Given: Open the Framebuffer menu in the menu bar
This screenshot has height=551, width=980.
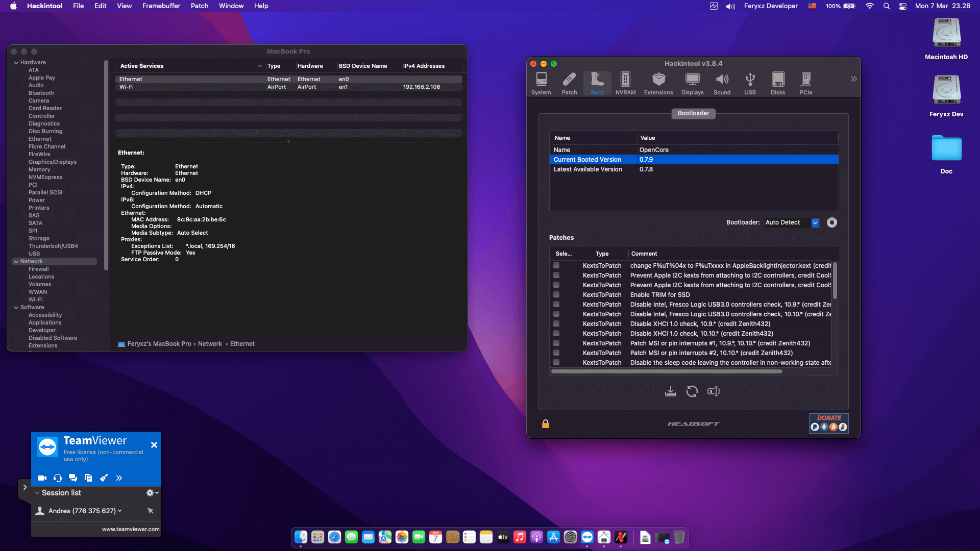Looking at the screenshot, I should [161, 6].
